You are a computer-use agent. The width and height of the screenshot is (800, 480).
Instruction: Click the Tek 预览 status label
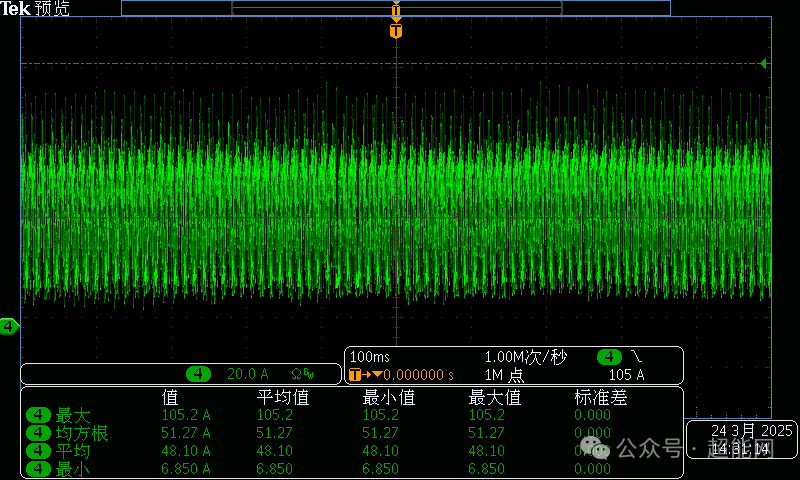click(35, 9)
